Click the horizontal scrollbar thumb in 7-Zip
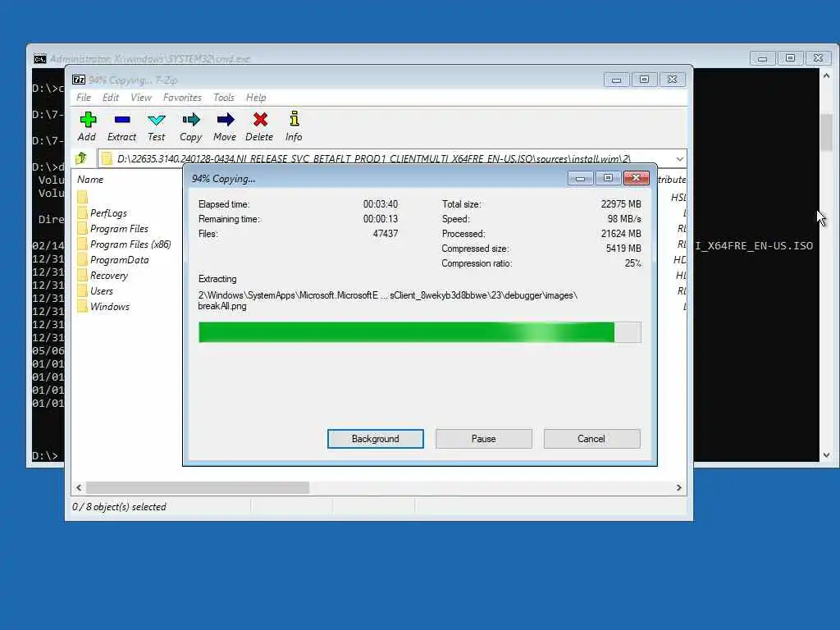Screen dimensions: 840x630 [198, 487]
